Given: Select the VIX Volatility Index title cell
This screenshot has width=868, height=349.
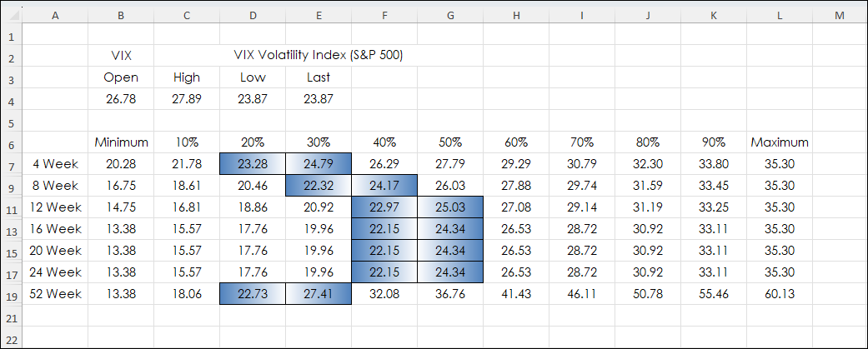Looking at the screenshot, I should [319, 56].
